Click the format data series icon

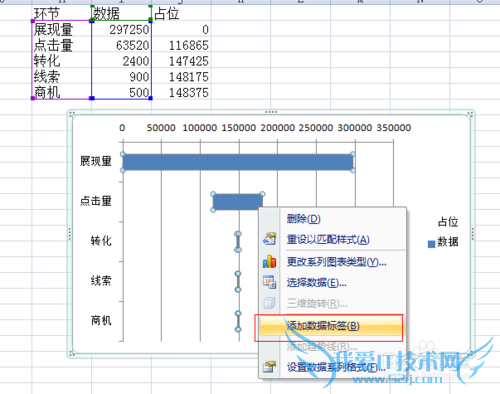coord(269,367)
